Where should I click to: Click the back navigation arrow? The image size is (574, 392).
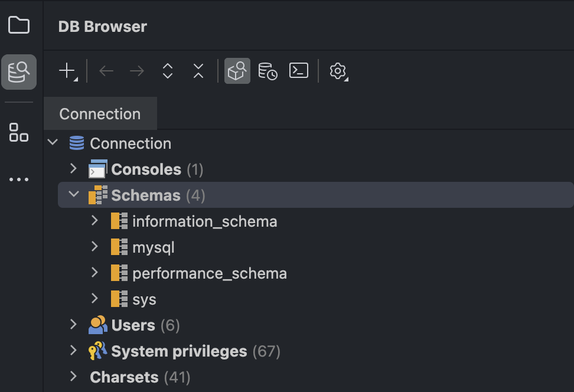pos(106,71)
